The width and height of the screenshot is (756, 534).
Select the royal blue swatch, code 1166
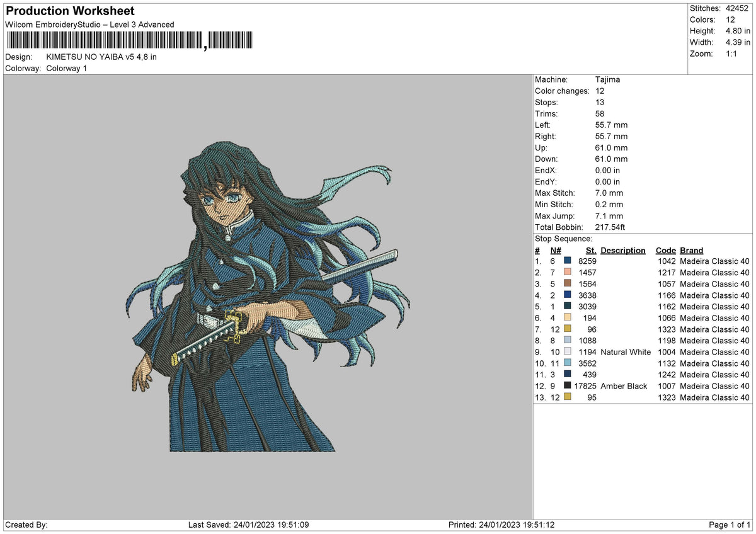568,295
